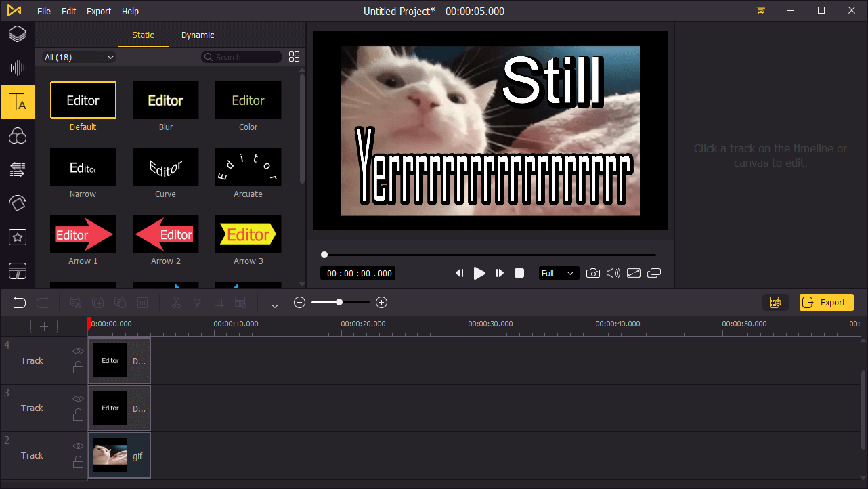This screenshot has width=868, height=489.
Task: Add a new track with plus button
Action: click(44, 326)
